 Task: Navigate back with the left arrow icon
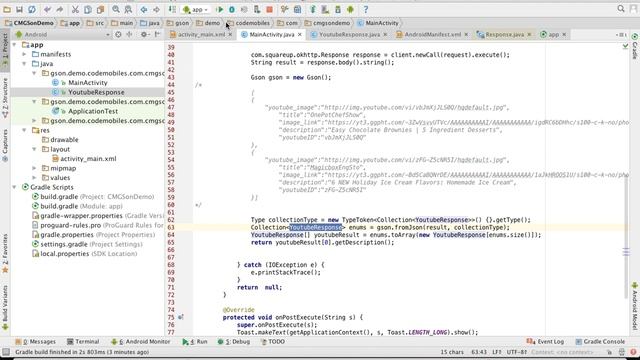click(x=144, y=9)
